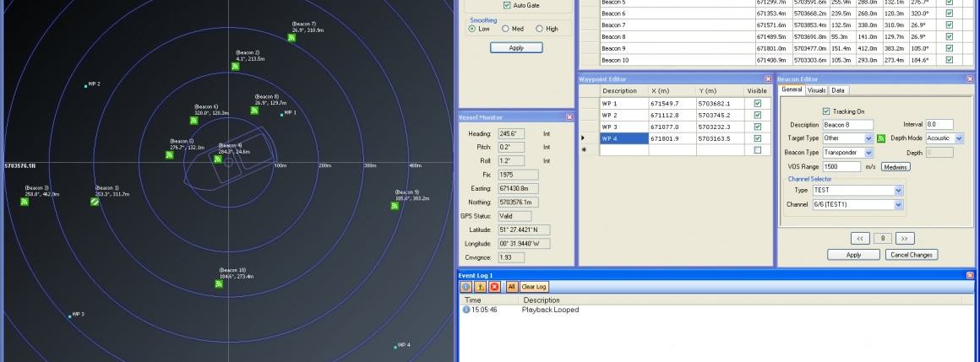Image resolution: width=980 pixels, height=362 pixels.
Task: Click the Beacon 5 icon on the plot
Action: 169,154
